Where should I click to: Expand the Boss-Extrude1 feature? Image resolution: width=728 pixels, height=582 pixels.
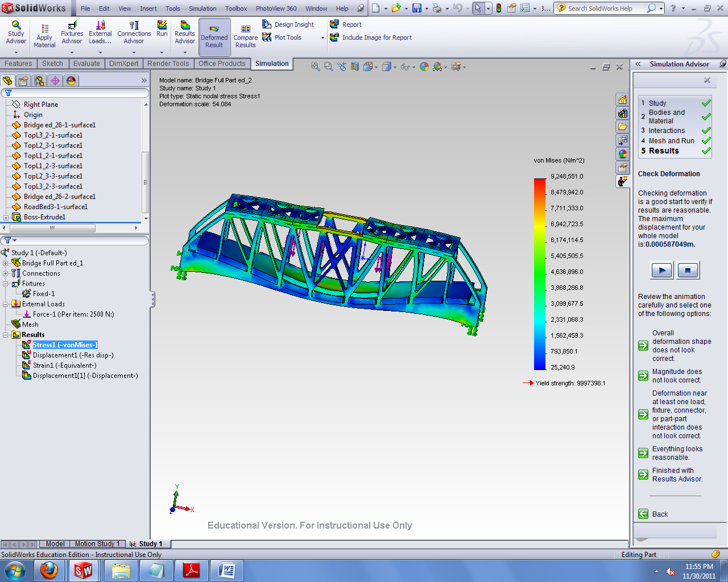coord(6,217)
